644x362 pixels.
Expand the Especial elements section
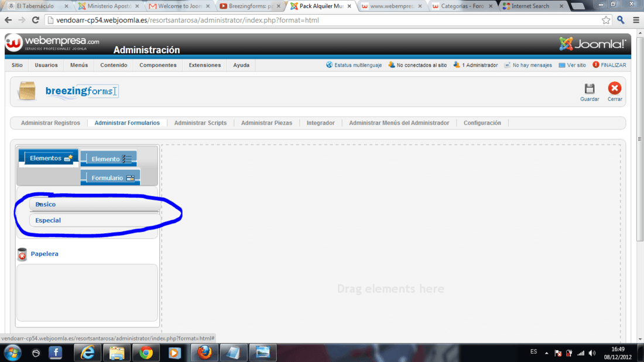[94, 220]
